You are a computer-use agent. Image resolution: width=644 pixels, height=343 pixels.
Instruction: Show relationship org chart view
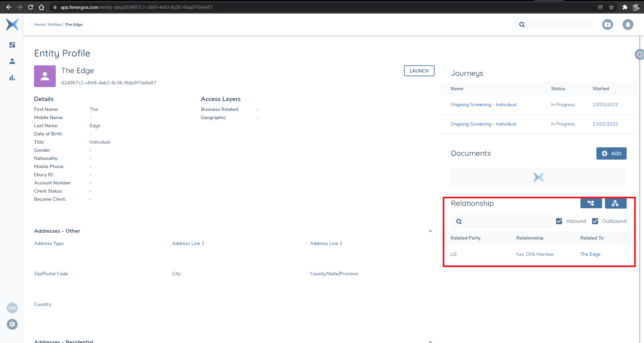(x=615, y=203)
